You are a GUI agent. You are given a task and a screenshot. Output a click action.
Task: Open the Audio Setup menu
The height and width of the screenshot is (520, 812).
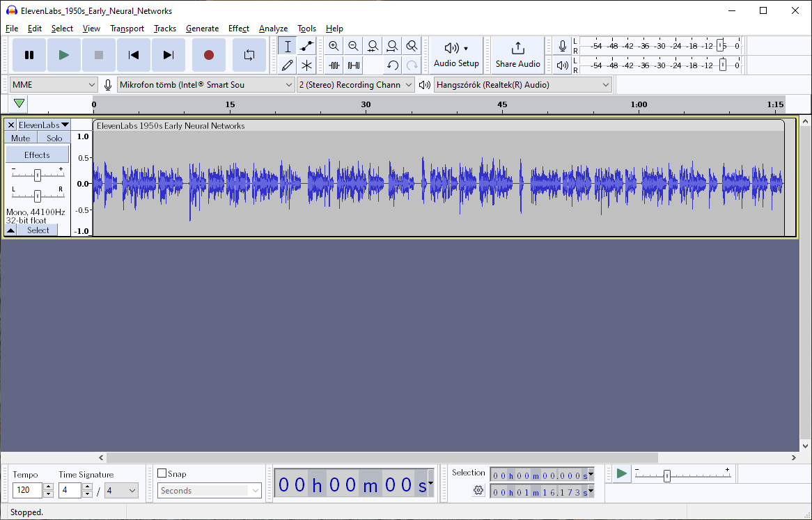click(x=456, y=55)
